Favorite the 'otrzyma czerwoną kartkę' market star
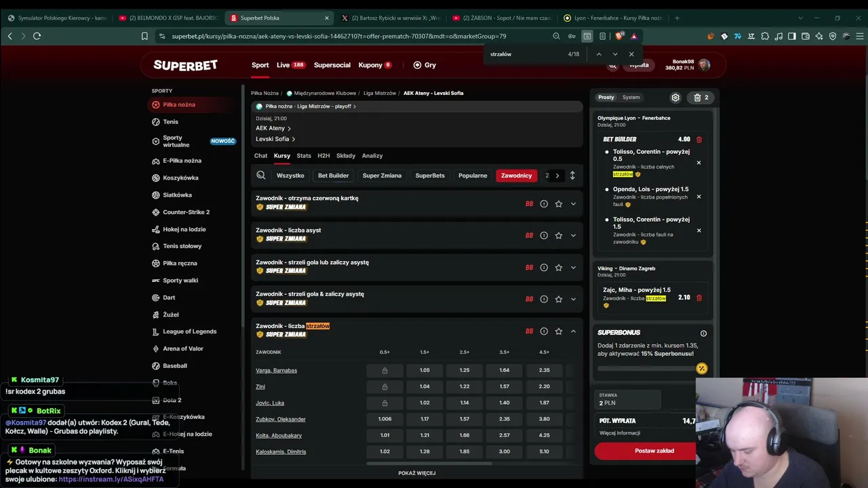The height and width of the screenshot is (488, 868). [x=559, y=204]
